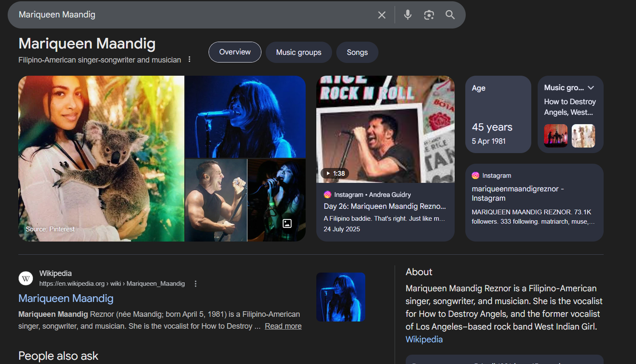
Task: Click the Wikipedia favicon of the search result
Action: [26, 279]
